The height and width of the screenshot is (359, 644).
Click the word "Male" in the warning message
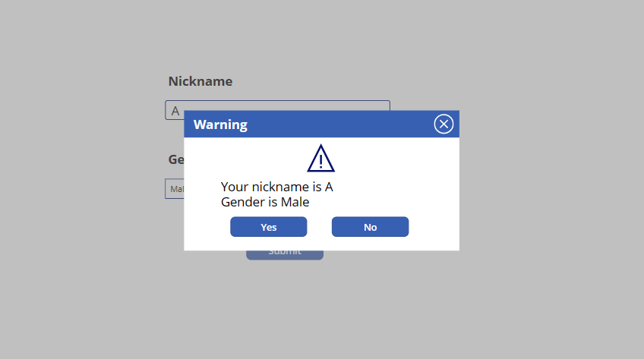point(295,202)
